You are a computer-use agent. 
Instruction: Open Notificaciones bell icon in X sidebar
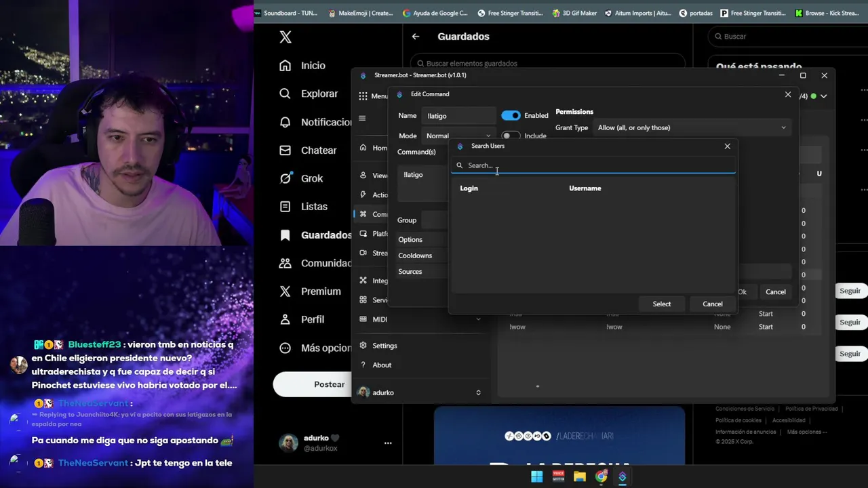tap(285, 122)
